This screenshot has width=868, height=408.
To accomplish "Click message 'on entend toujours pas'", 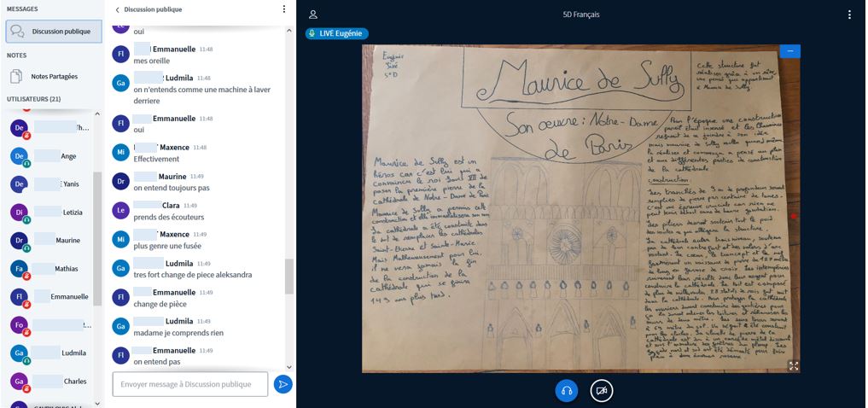I will coord(172,188).
